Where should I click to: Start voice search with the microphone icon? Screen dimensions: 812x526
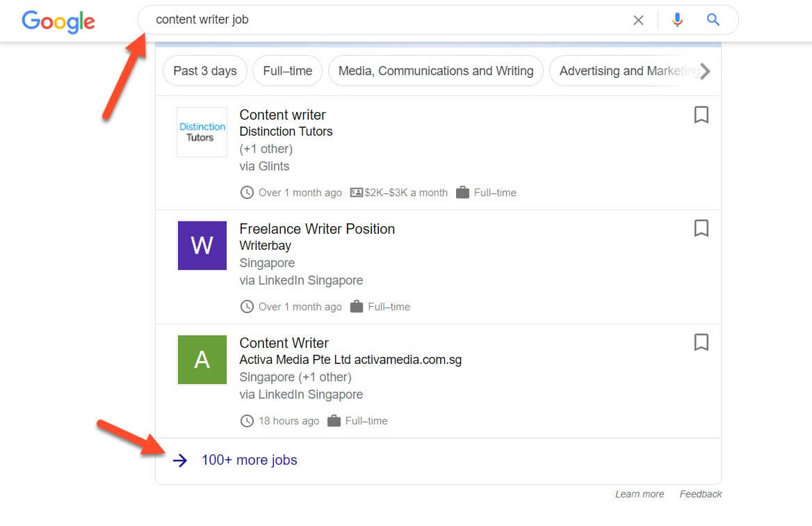677,19
